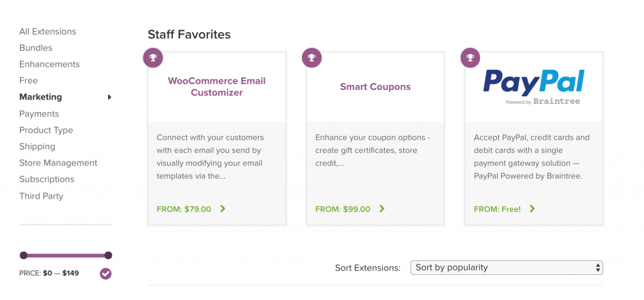644x300 pixels.
Task: Open the Payments category
Action: pos(39,114)
